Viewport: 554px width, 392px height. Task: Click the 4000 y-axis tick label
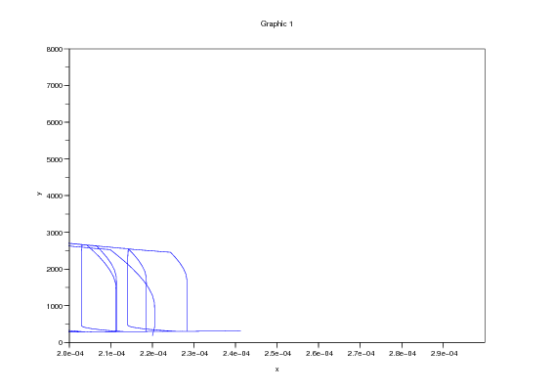pos(55,196)
